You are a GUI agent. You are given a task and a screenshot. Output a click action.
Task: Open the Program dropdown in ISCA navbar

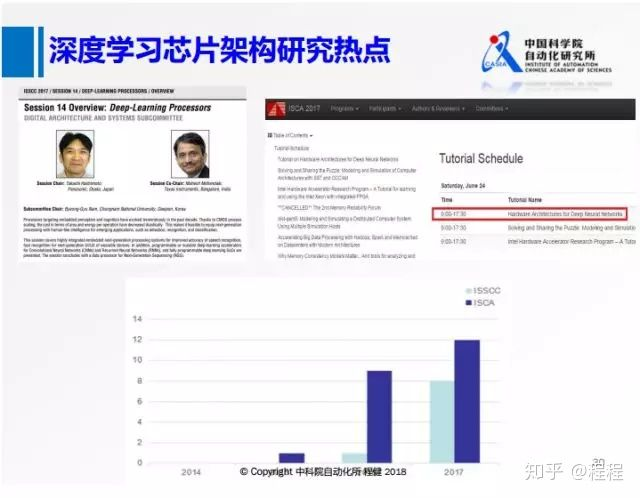click(344, 109)
